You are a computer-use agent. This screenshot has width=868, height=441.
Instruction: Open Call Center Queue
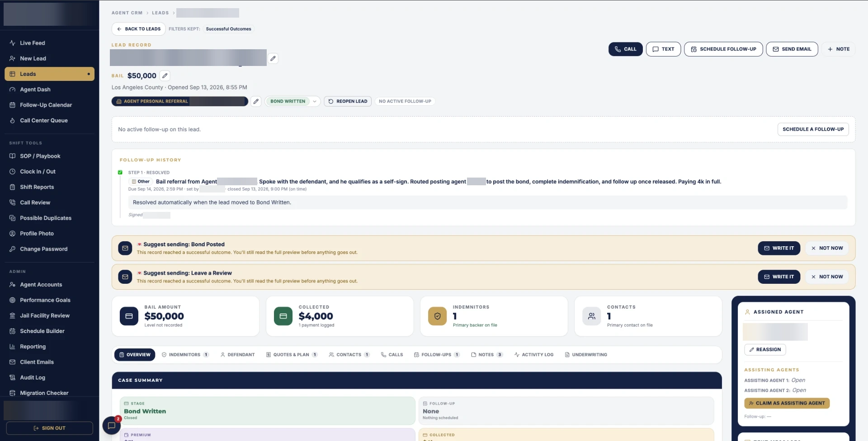pos(49,120)
